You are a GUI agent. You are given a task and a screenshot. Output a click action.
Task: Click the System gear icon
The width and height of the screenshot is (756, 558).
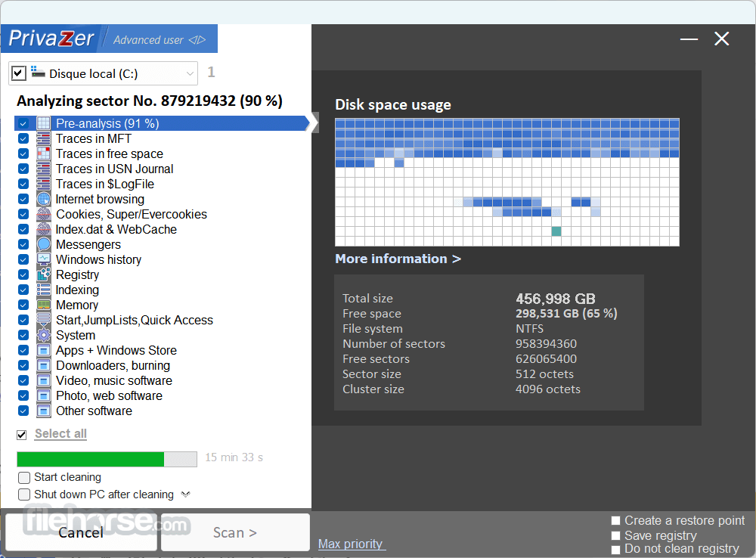coord(43,335)
